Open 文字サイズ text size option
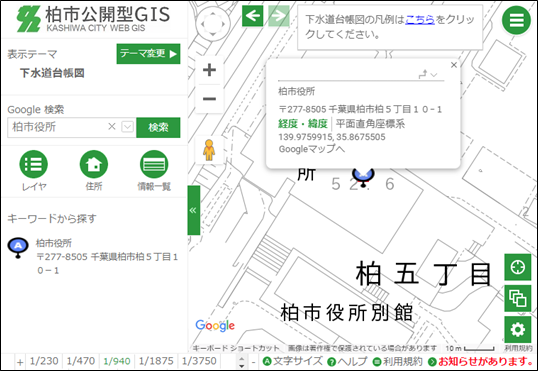The width and height of the screenshot is (538, 371). [x=293, y=361]
